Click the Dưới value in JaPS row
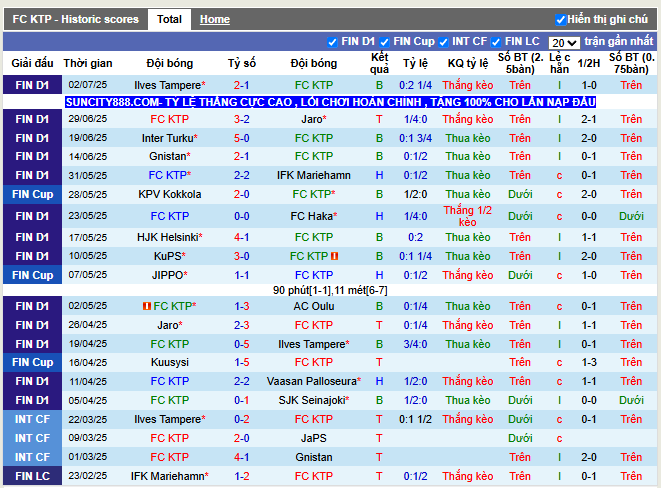 [x=520, y=438]
